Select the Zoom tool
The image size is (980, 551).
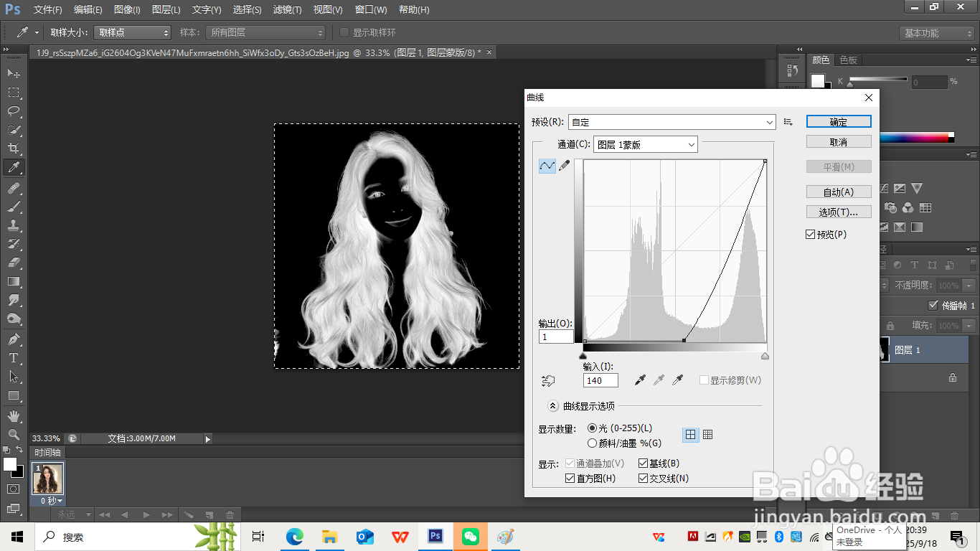point(14,435)
